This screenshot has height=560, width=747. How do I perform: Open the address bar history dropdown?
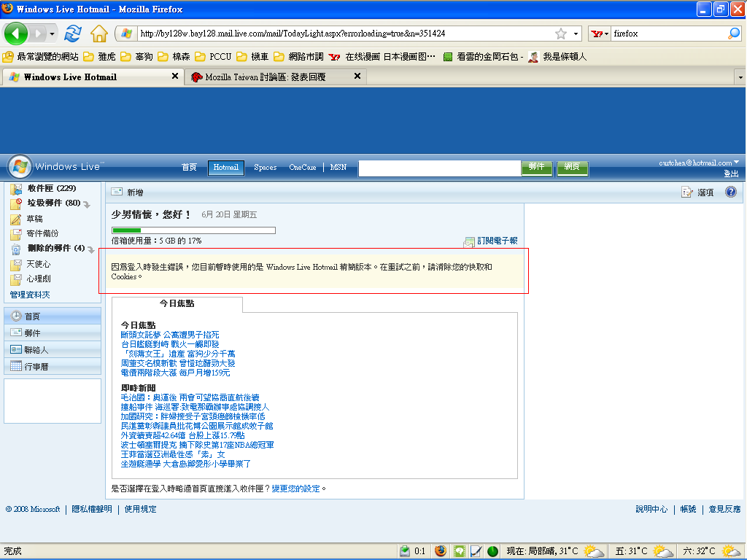576,34
